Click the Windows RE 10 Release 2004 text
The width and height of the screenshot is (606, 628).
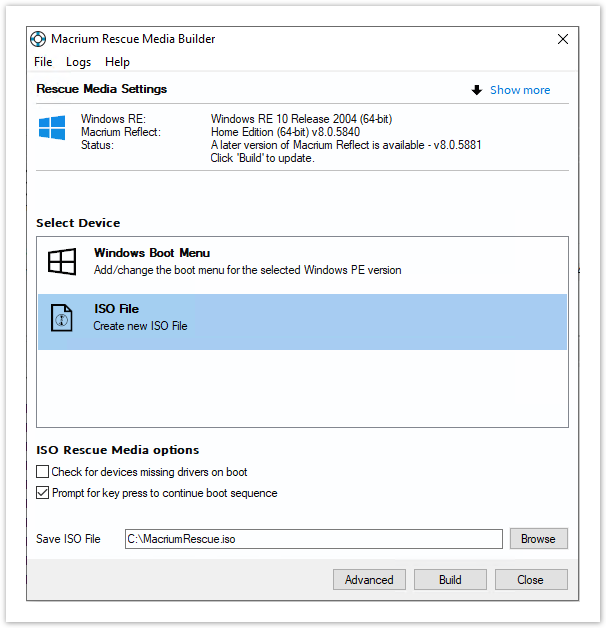(x=301, y=119)
